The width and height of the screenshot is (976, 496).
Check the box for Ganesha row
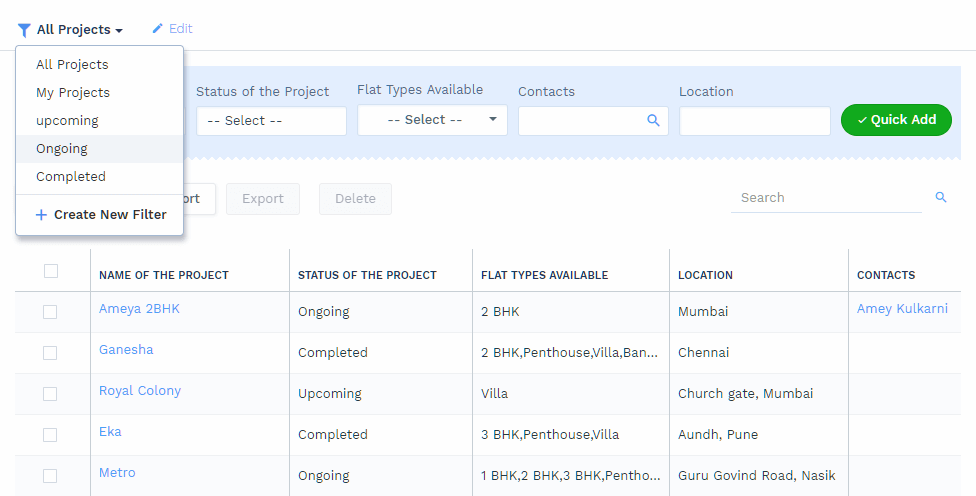coord(50,353)
